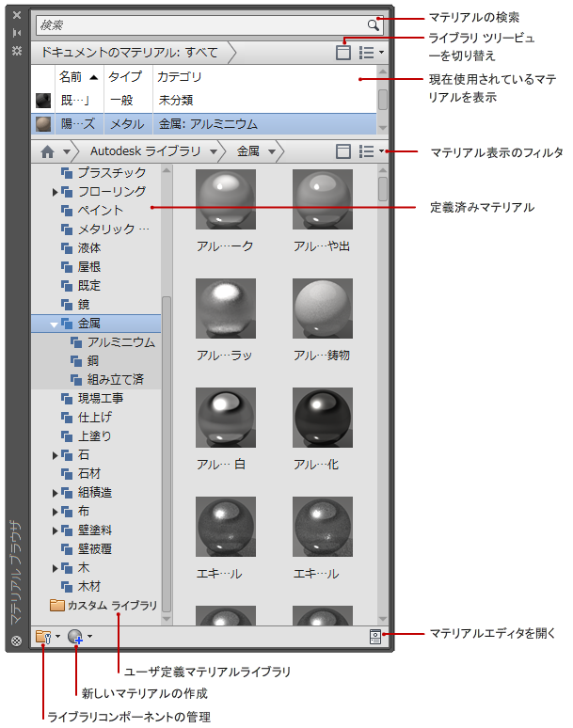
Task: Click the 金属 breadcrumb
Action: pos(248,151)
